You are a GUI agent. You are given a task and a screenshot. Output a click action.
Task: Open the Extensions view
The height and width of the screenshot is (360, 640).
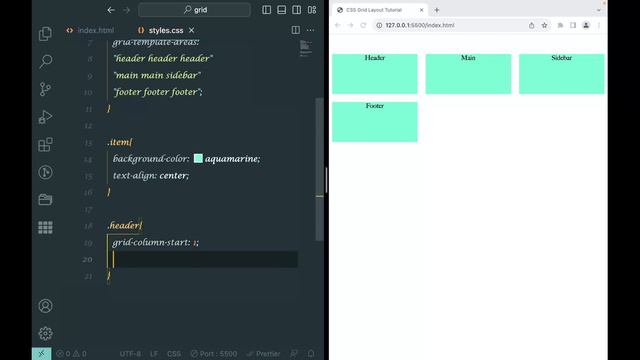tap(45, 144)
